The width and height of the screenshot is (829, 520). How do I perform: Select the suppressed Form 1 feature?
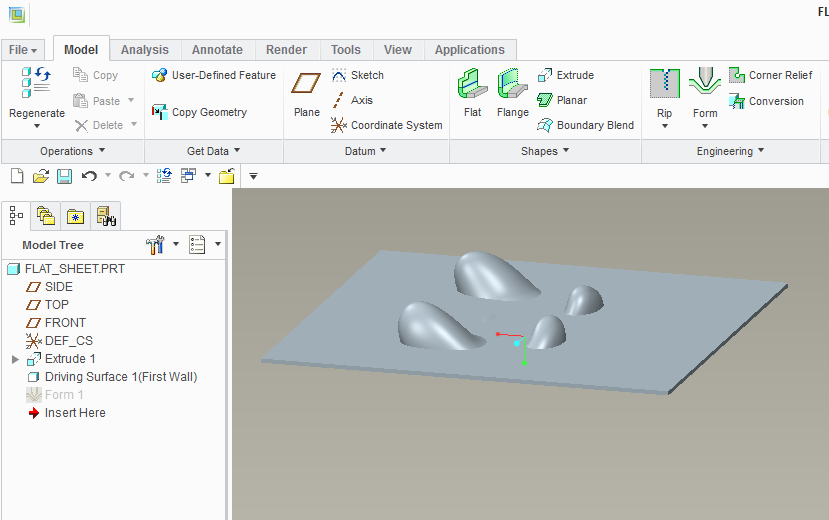tap(54, 395)
